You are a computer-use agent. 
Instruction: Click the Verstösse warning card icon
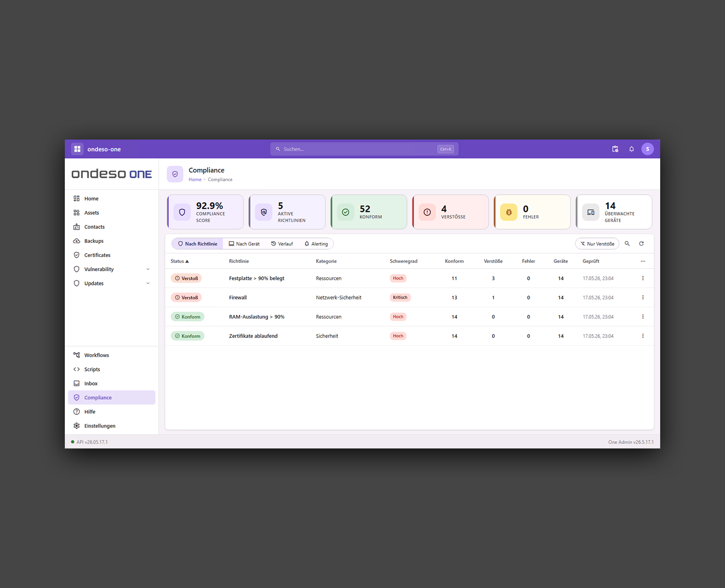pos(427,212)
